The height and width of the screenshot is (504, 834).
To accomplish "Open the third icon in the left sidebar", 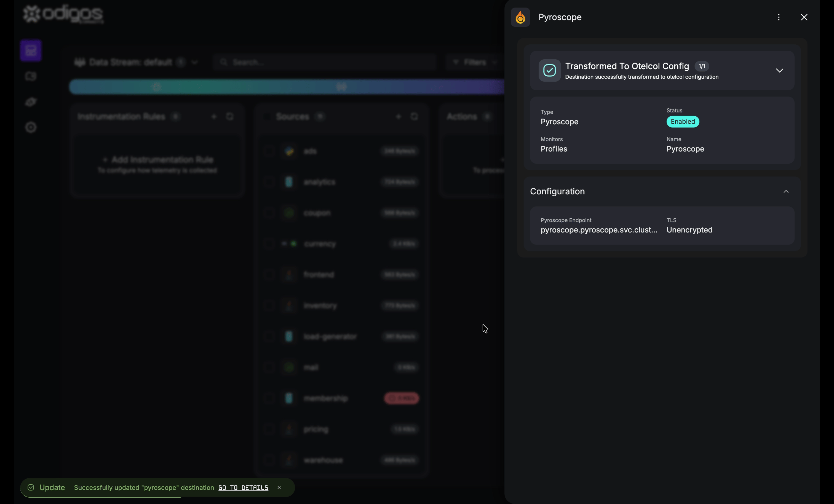I will point(31,102).
